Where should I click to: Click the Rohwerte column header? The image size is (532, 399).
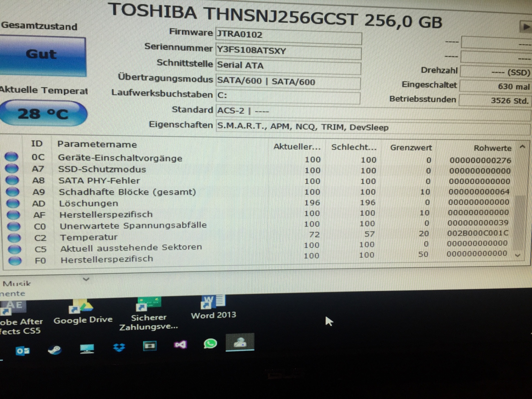tap(493, 148)
